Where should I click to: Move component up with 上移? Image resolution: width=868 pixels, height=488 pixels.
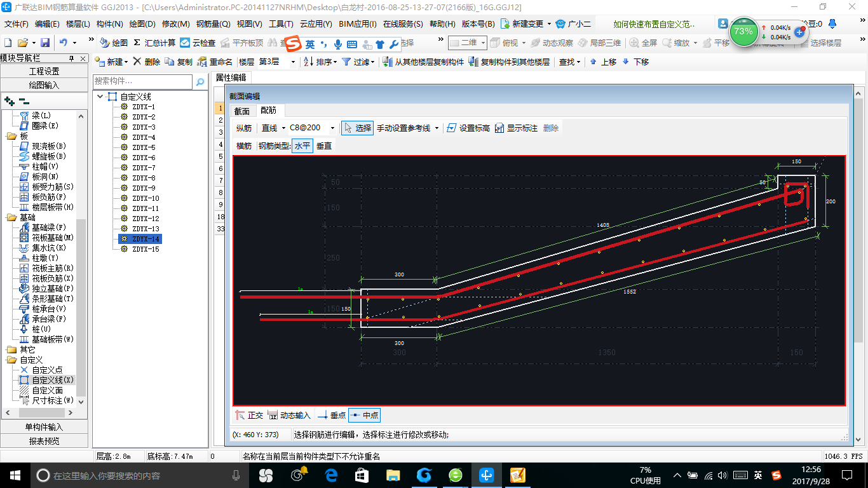coord(603,62)
